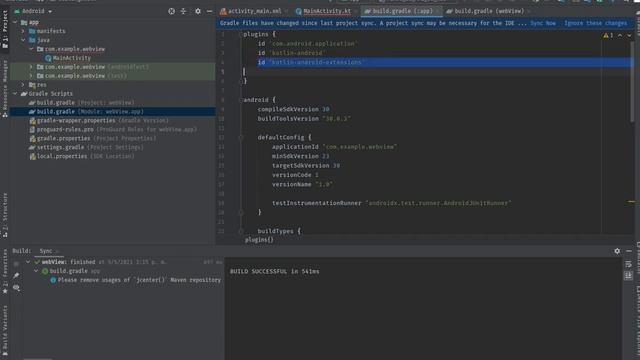Open Resource Manager side tool tab
Viewport: 640px width, 360px height.
[5, 89]
